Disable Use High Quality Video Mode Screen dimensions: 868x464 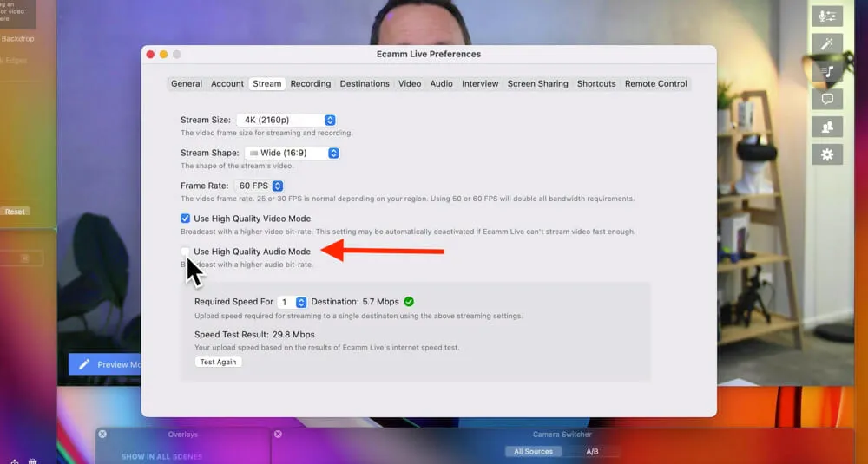tap(185, 219)
